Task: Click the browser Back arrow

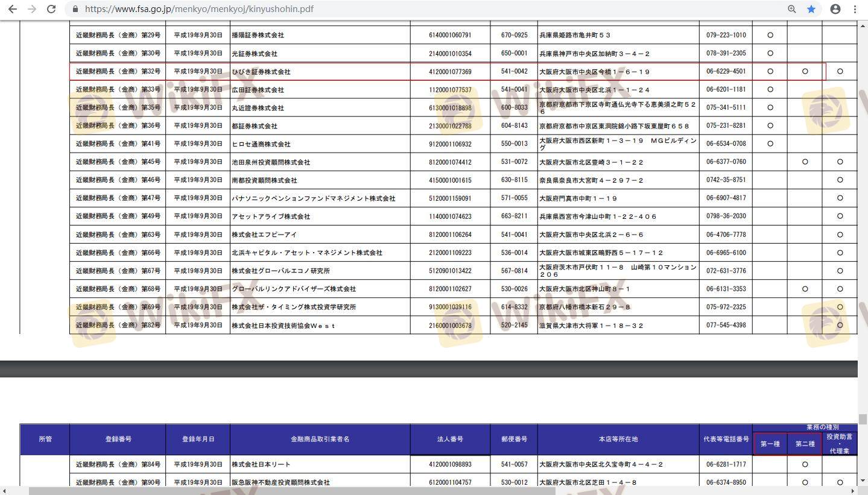Action: coord(12,9)
